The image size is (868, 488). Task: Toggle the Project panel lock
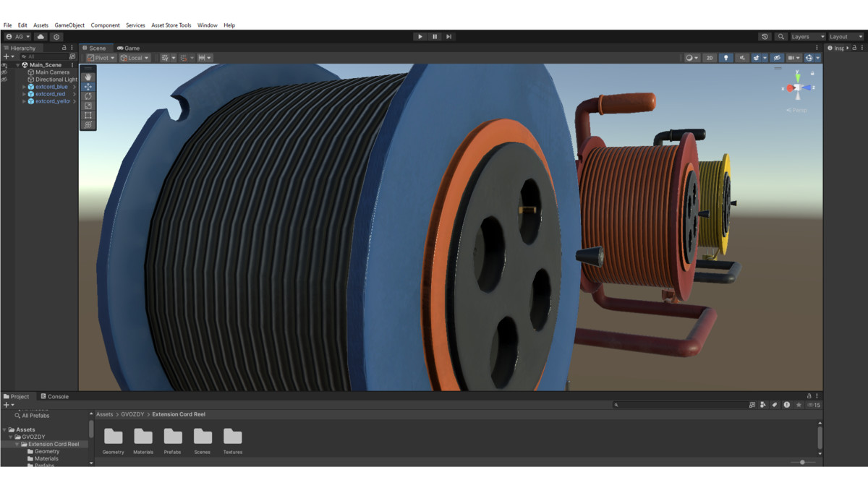pyautogui.click(x=809, y=396)
